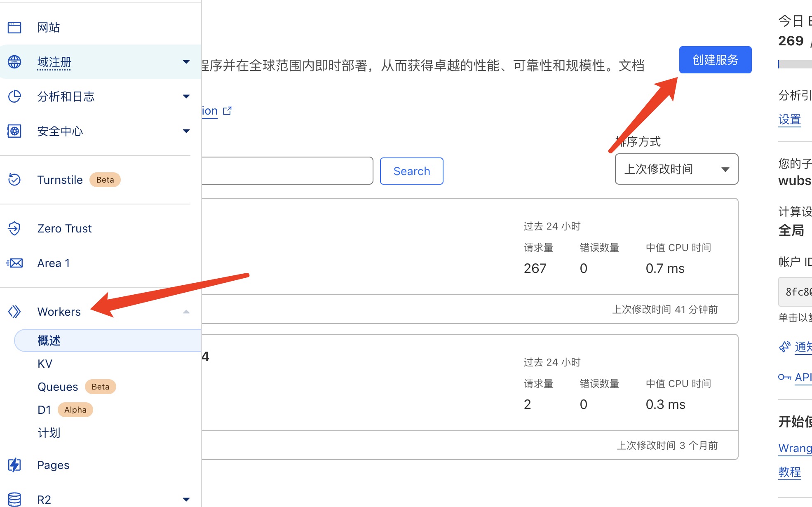Click the Analytics pie chart icon
The width and height of the screenshot is (812, 507).
[x=14, y=96]
